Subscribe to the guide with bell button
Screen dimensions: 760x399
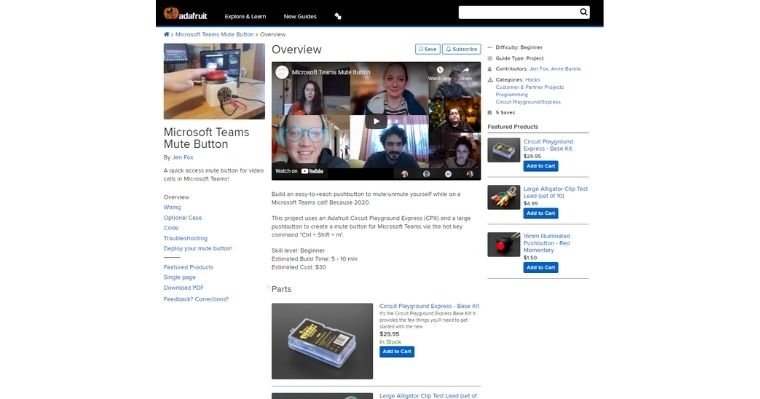point(461,49)
